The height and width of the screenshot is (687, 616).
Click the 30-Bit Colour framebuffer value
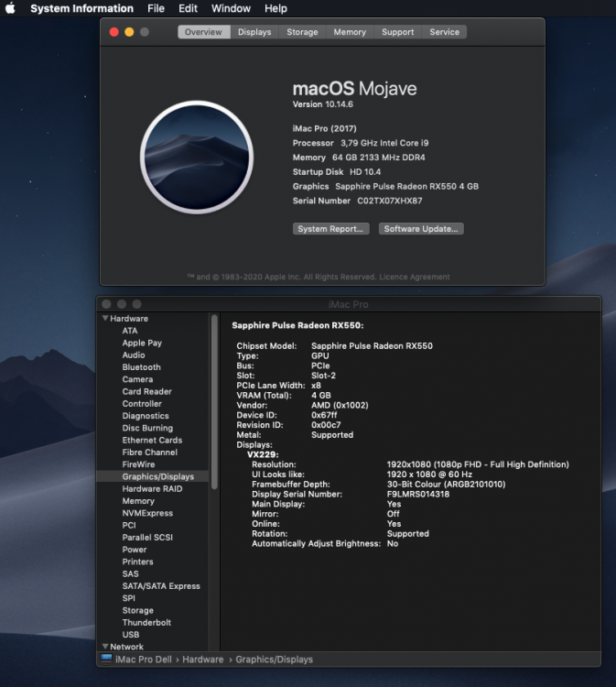pyautogui.click(x=446, y=485)
